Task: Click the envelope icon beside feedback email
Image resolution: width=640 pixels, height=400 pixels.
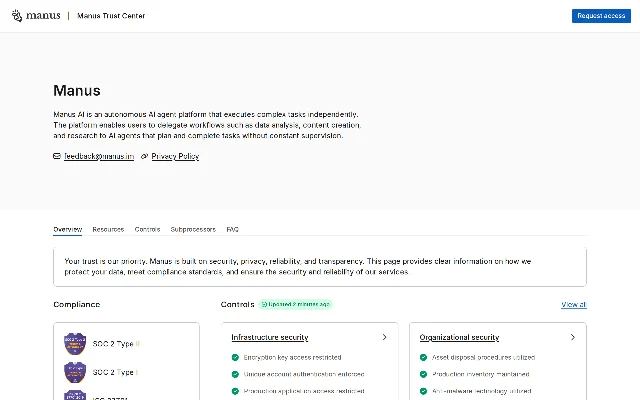Action: tap(57, 156)
